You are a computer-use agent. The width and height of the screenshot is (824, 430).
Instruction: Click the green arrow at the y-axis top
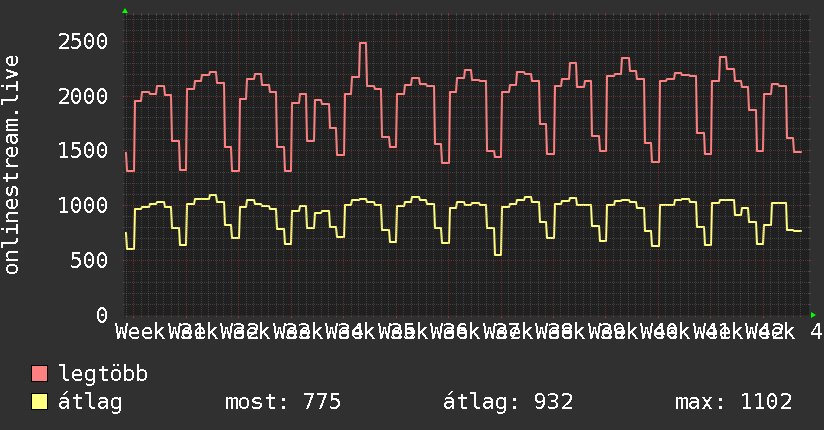125,11
